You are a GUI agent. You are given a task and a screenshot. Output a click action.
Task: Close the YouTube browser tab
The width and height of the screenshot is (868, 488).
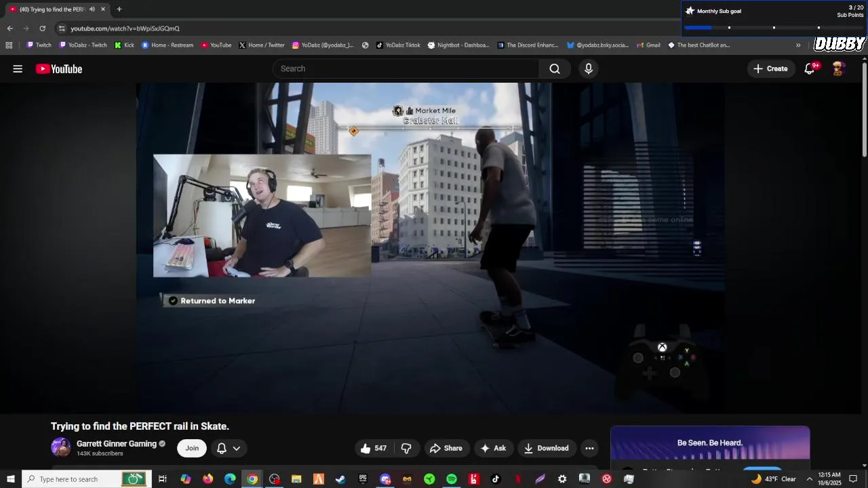coord(103,9)
